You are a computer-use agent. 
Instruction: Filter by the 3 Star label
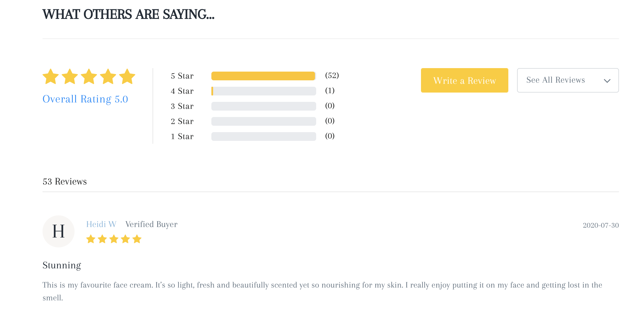click(182, 106)
